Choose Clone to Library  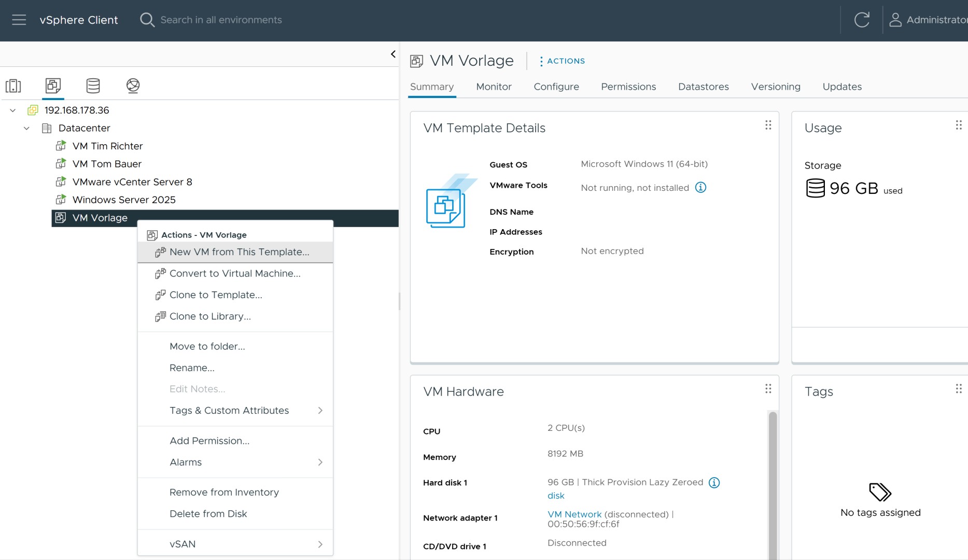click(235, 316)
